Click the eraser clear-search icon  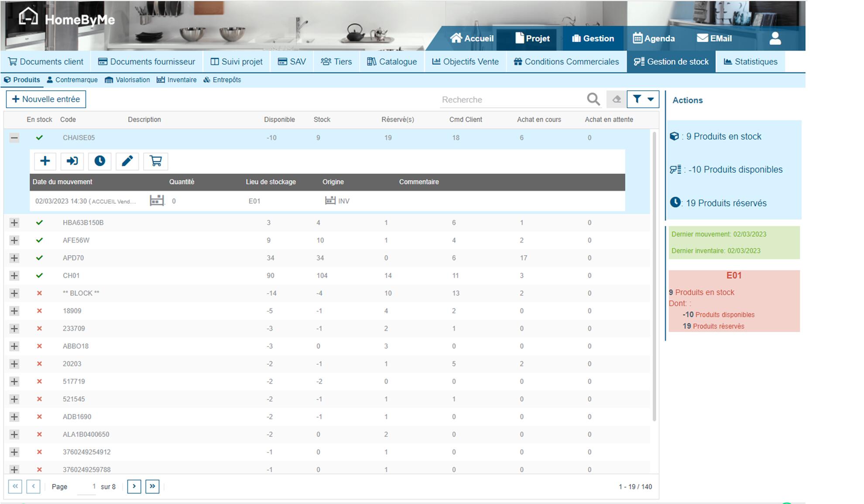[616, 99]
